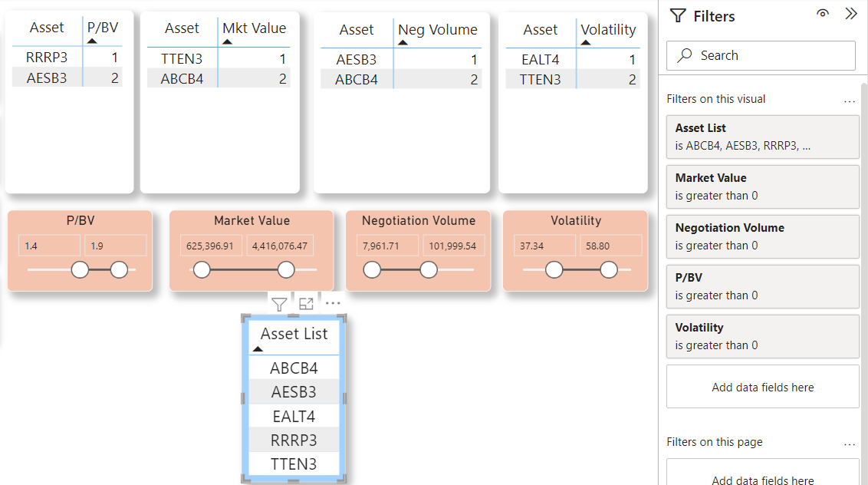The height and width of the screenshot is (485, 868).
Task: Open more options ellipsis above Asset List visual
Action: click(333, 303)
